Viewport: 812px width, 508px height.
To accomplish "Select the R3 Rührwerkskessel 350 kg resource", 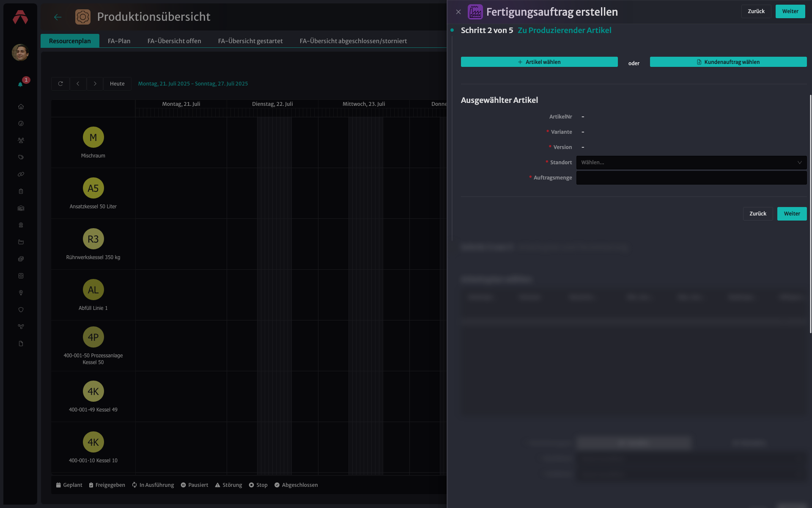I will pos(93,239).
